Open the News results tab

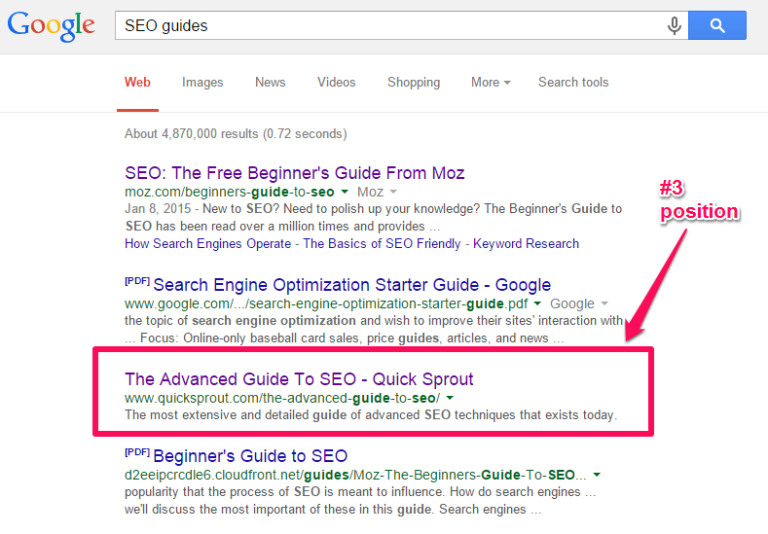click(x=270, y=82)
